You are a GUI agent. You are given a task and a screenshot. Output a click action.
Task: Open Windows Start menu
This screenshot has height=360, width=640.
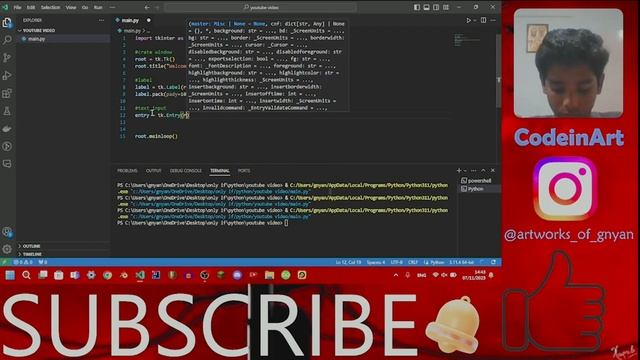[10, 275]
